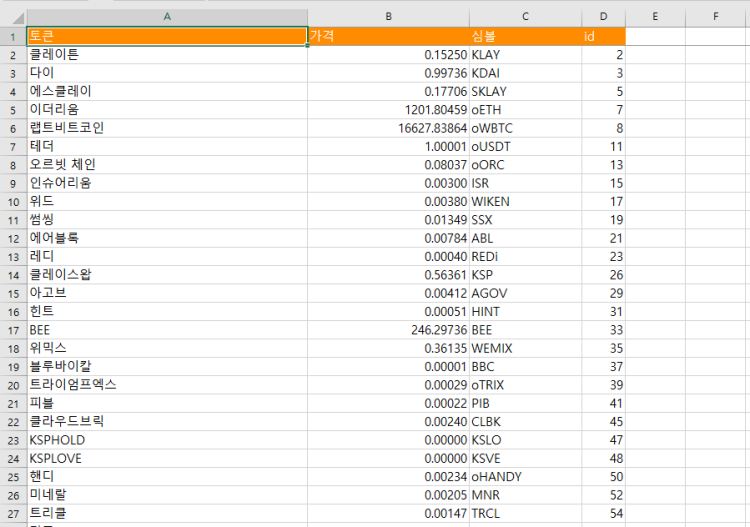The image size is (750, 527).
Task: Click the Select All corner triangle
Action: (x=18, y=18)
